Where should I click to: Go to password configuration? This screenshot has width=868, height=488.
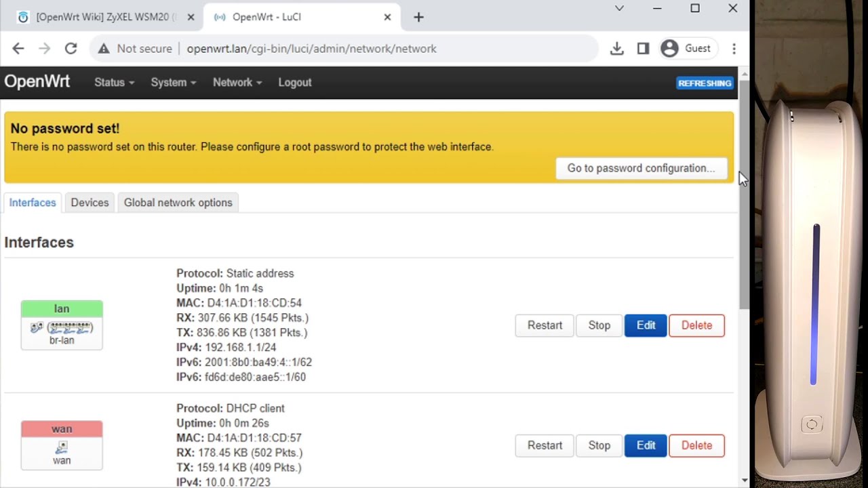[x=641, y=168]
